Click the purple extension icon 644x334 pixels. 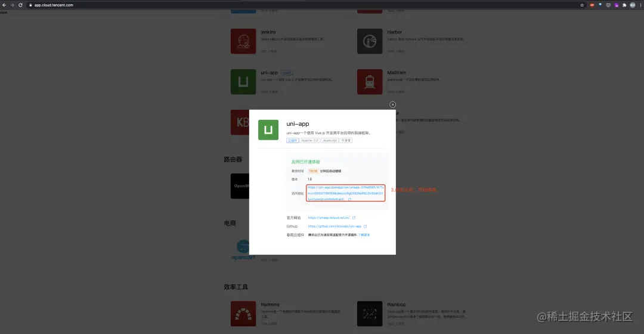(x=617, y=5)
